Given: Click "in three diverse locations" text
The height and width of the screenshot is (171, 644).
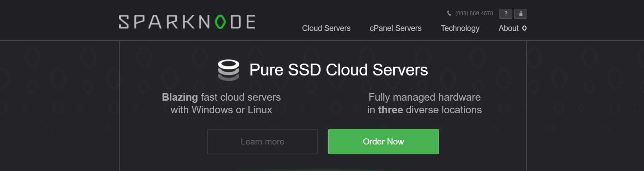Looking at the screenshot, I should coord(425,110).
